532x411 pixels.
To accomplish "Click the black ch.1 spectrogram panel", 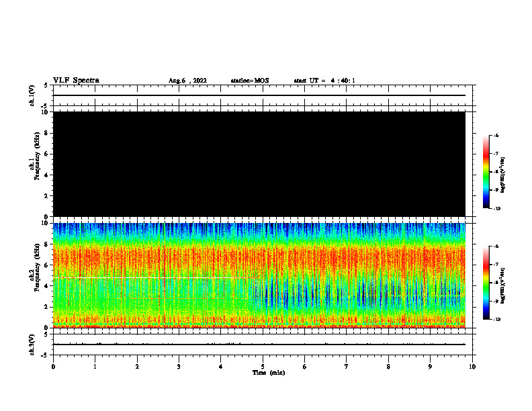I will 259,164.
